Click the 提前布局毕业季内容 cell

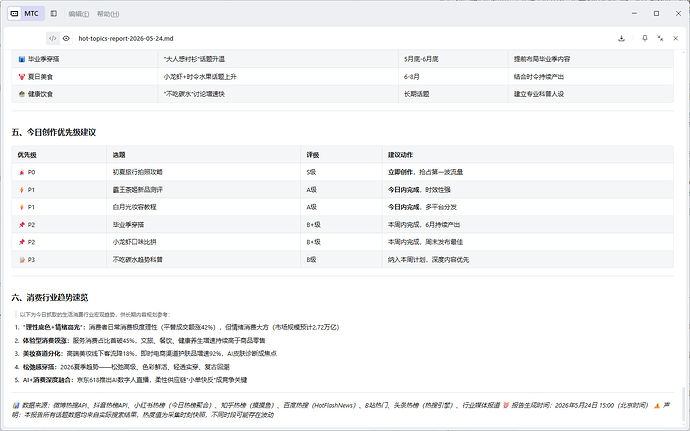tap(591, 59)
